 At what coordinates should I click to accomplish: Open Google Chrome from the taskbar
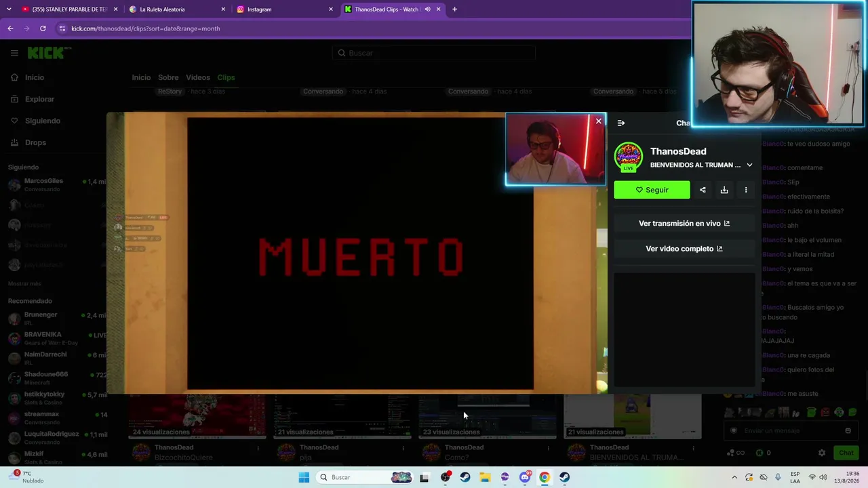click(x=544, y=477)
